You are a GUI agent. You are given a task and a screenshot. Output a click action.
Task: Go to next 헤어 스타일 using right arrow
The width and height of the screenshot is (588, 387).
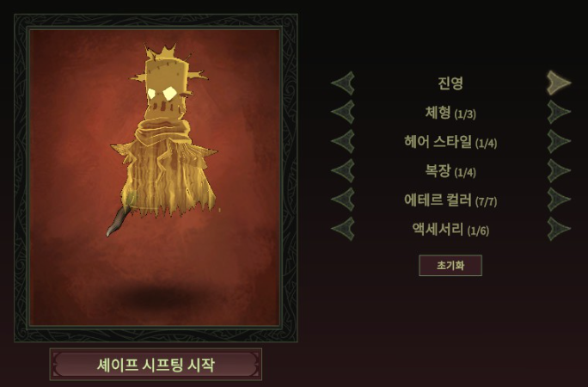tap(559, 141)
